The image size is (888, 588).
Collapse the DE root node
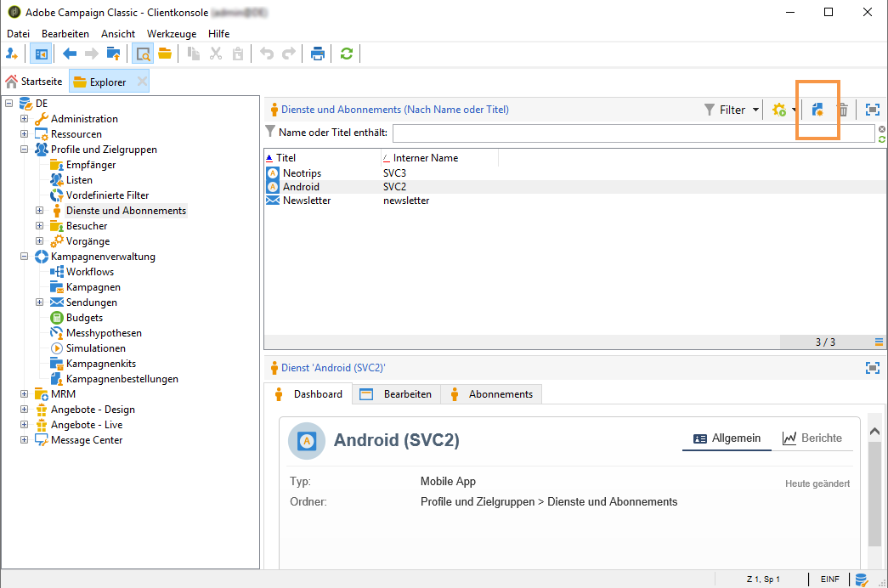point(9,103)
